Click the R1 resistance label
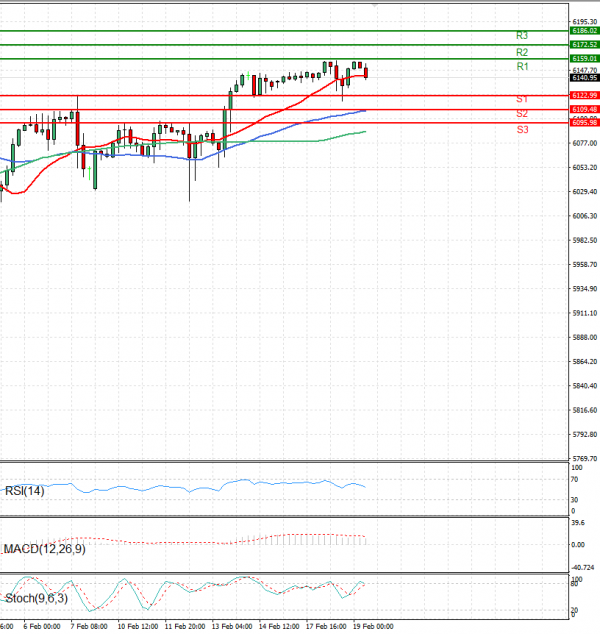This screenshot has height=634, width=600. pos(522,66)
